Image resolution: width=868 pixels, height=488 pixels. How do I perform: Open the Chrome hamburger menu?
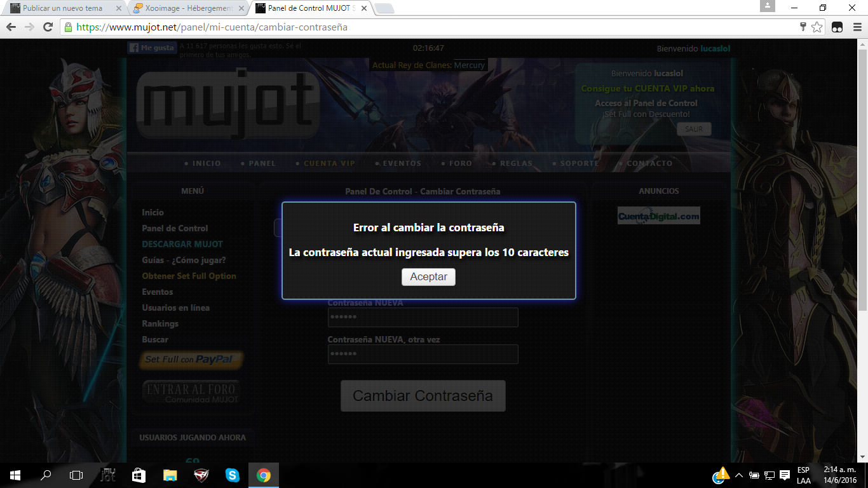(x=855, y=27)
